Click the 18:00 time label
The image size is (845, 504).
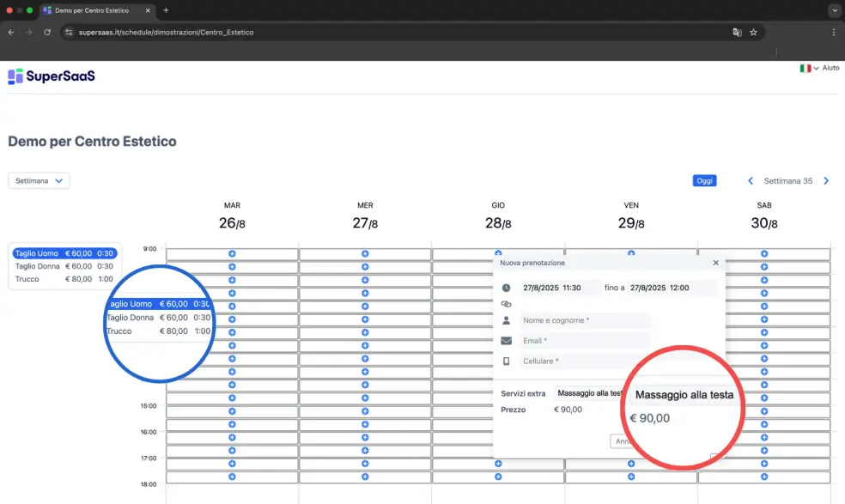[x=149, y=484]
